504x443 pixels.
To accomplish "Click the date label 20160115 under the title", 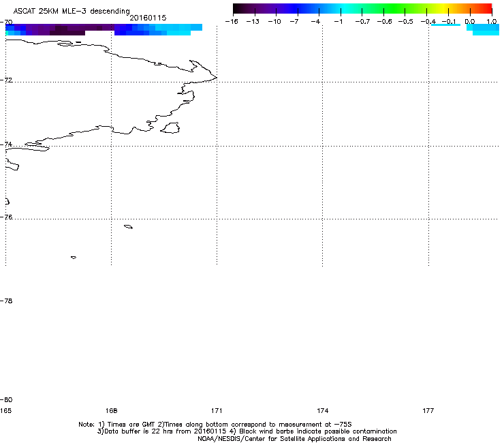I will click(x=148, y=18).
